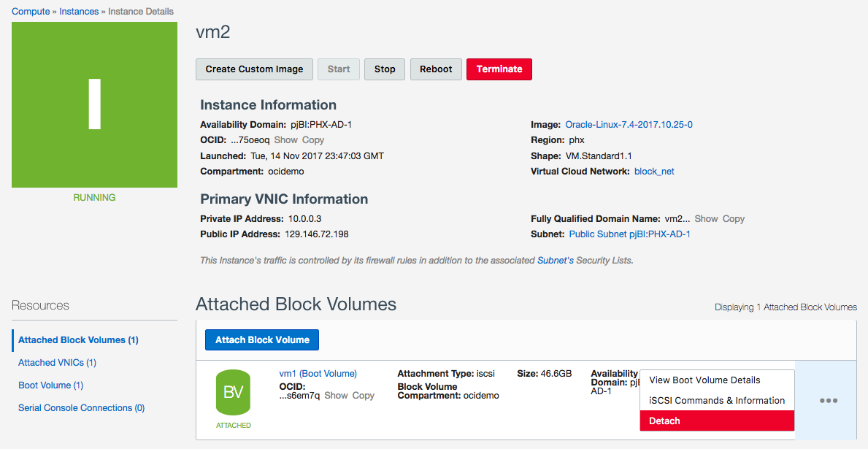Click the green instance status icon

pyautogui.click(x=94, y=104)
